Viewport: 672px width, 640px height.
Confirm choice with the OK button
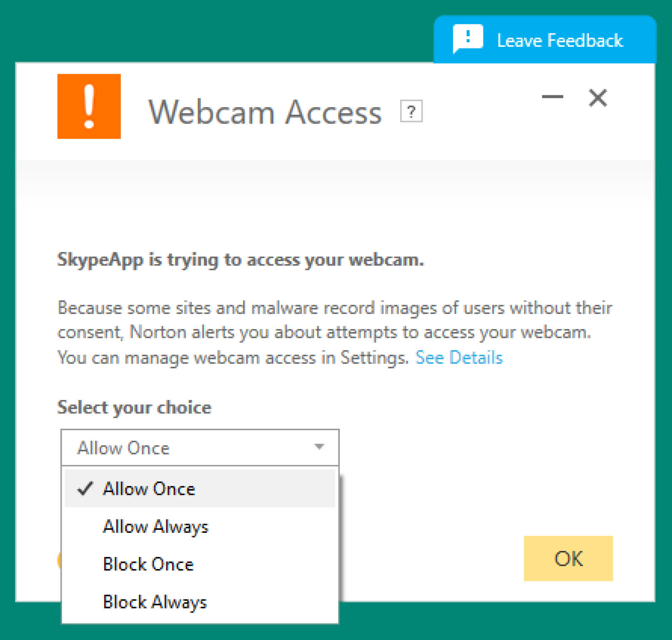click(568, 558)
